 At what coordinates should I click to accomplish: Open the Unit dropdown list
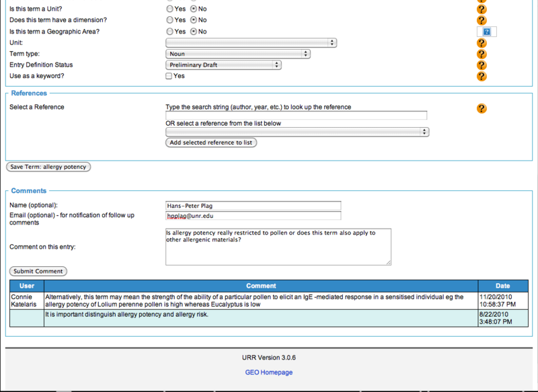coord(251,43)
